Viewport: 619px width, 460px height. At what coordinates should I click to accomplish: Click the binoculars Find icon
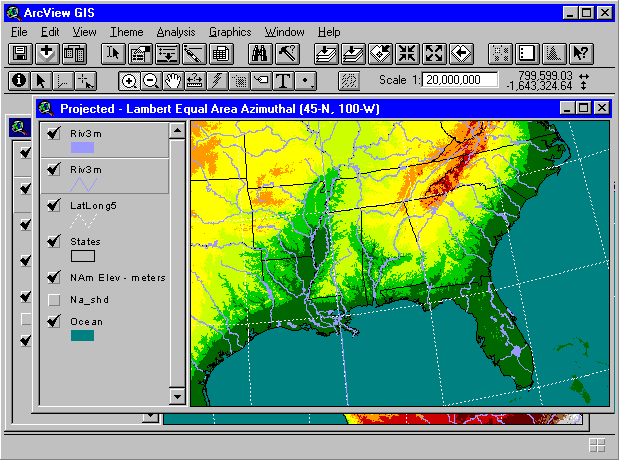tap(260, 54)
